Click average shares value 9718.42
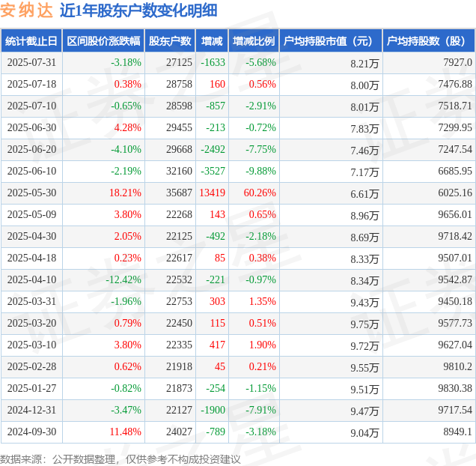Image resolution: width=476 pixels, height=466 pixels. click(x=455, y=236)
